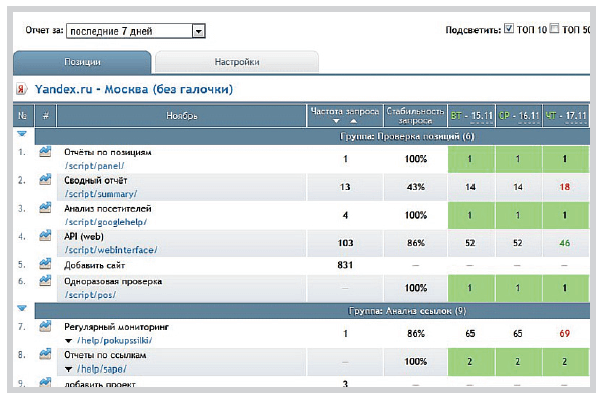Click the Группа: Проверка позиций (6) header
This screenshot has width=599, height=396.
pyautogui.click(x=407, y=136)
